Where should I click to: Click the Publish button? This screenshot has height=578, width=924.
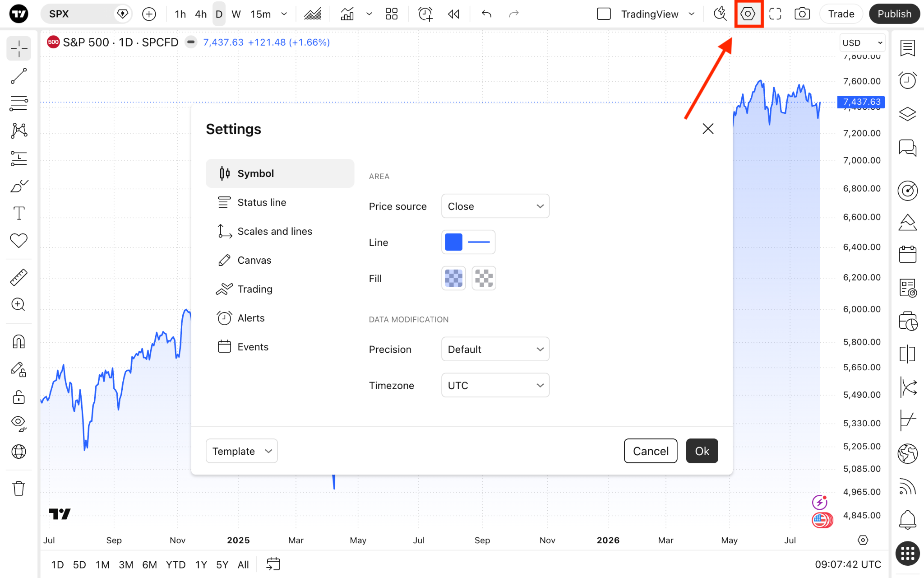tap(894, 14)
